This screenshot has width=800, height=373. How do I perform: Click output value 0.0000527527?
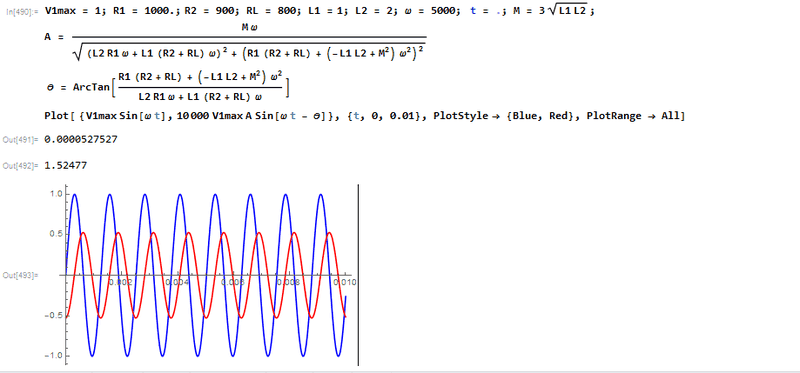81,139
